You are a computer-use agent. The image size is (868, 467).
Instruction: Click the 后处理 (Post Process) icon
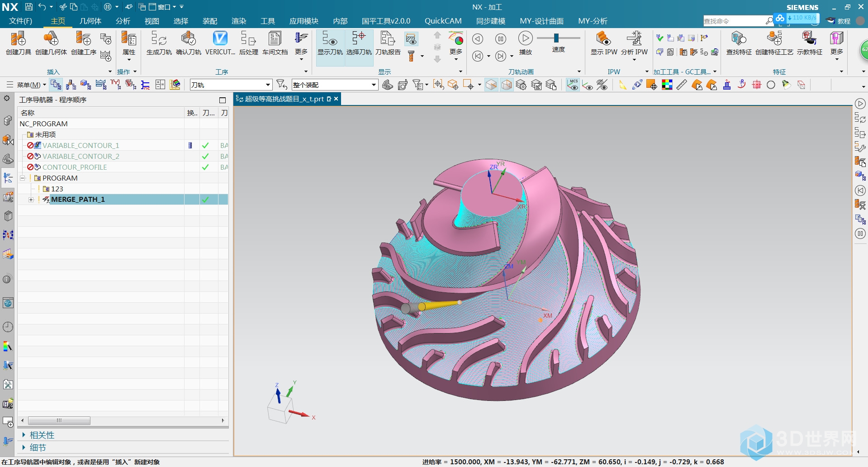[249, 44]
